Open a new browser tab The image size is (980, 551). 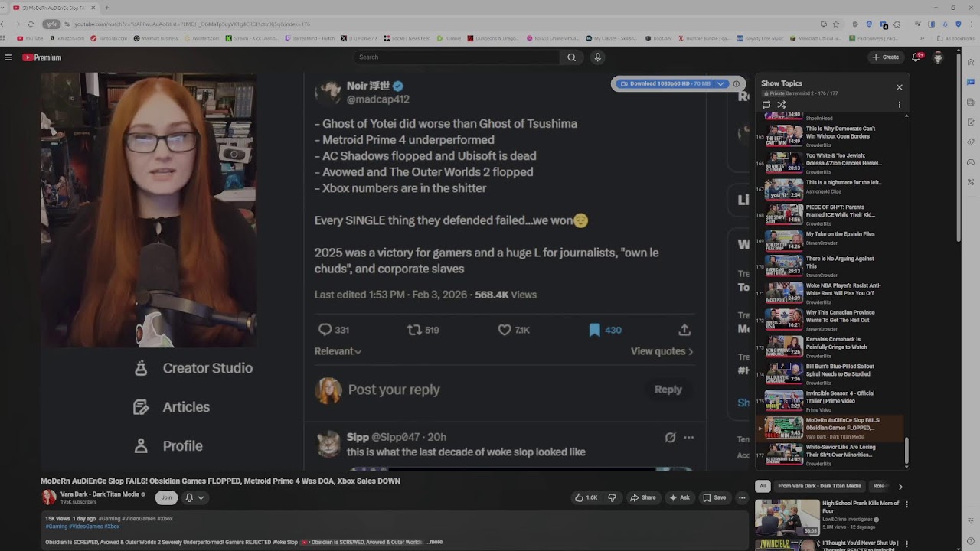pyautogui.click(x=106, y=8)
